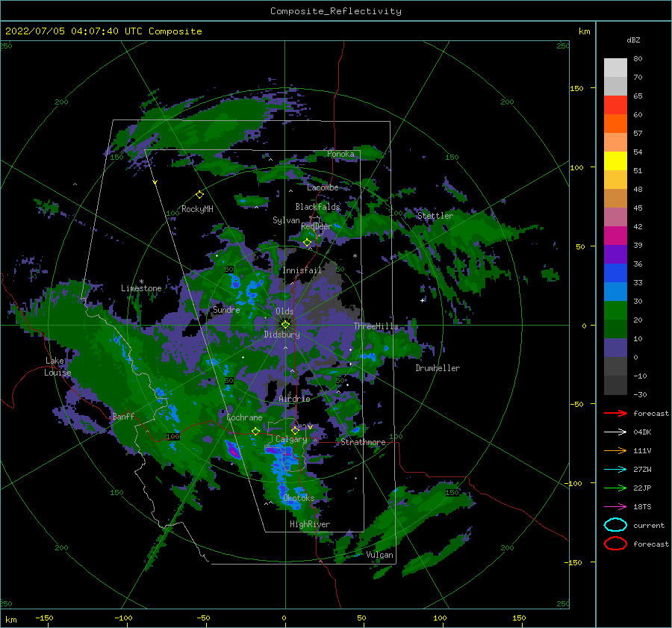
Task: Click the Airdrie city label
Action: pyautogui.click(x=294, y=399)
